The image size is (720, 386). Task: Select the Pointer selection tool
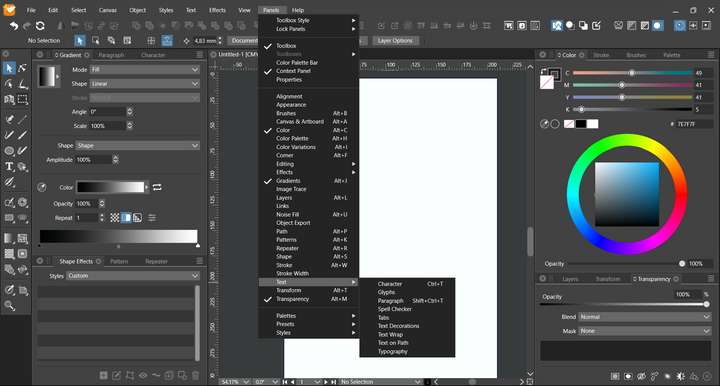tap(9, 68)
